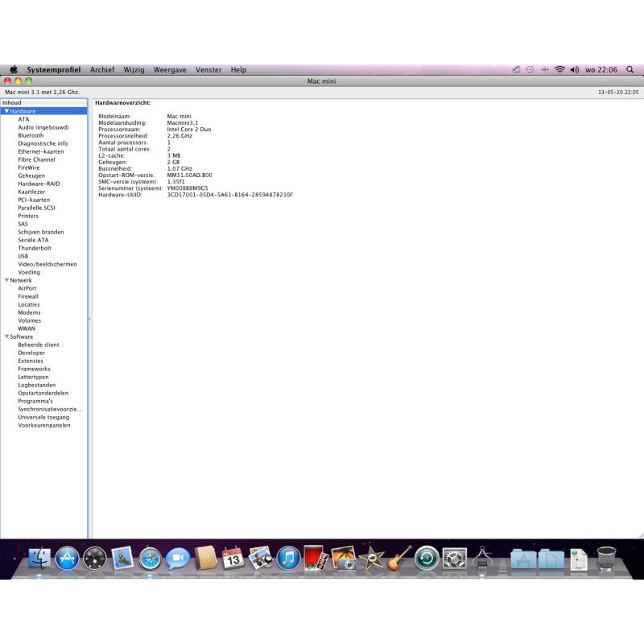Open the Venster menu
Screen dimensions: 644x644
tap(208, 70)
